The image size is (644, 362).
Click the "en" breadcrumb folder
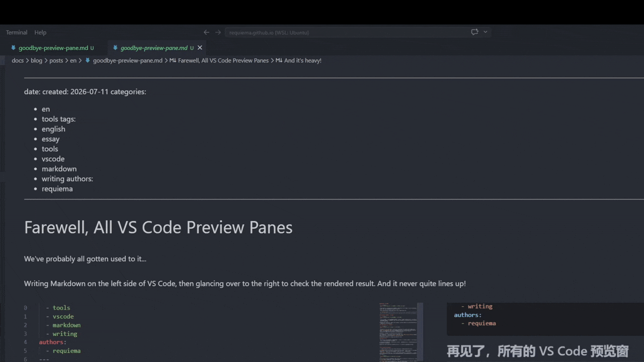pyautogui.click(x=73, y=60)
